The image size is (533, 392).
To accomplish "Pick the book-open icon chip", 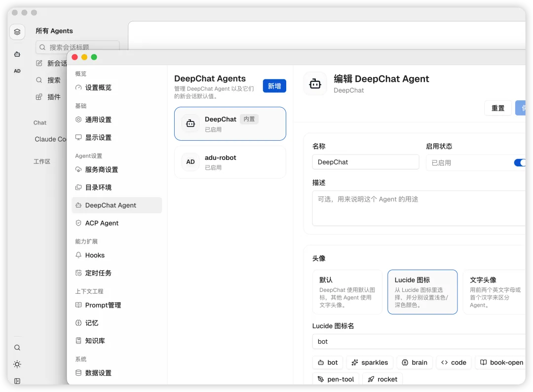I will [501, 362].
